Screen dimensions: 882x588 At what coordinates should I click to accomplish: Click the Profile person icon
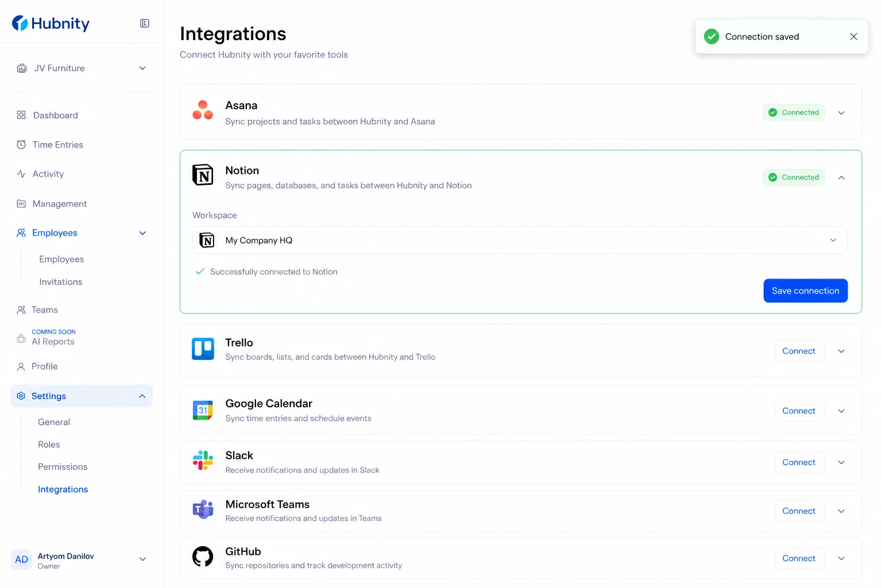coord(21,366)
